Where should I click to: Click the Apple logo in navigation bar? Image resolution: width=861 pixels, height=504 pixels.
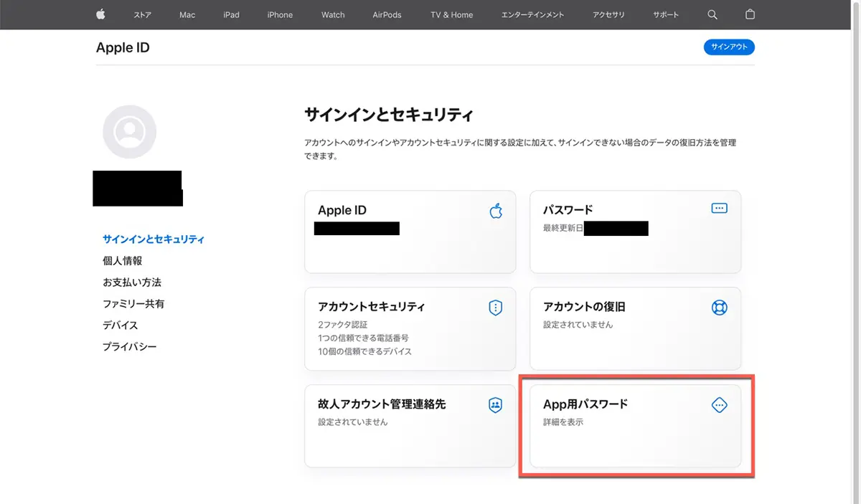100,14
